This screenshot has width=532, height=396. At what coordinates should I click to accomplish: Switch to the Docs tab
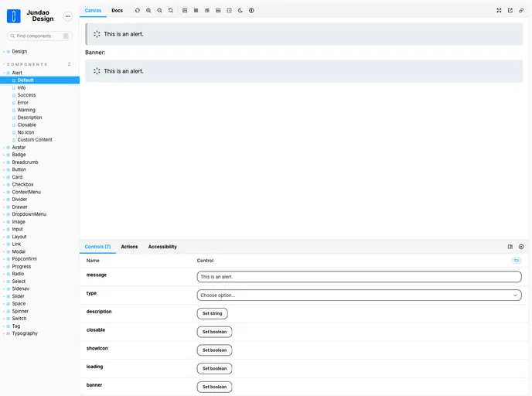(x=117, y=11)
